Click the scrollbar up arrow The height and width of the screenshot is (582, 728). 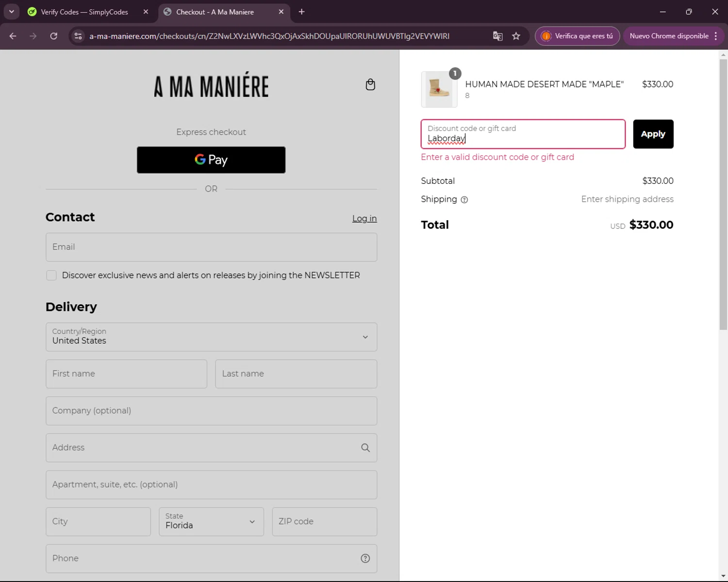coord(723,54)
